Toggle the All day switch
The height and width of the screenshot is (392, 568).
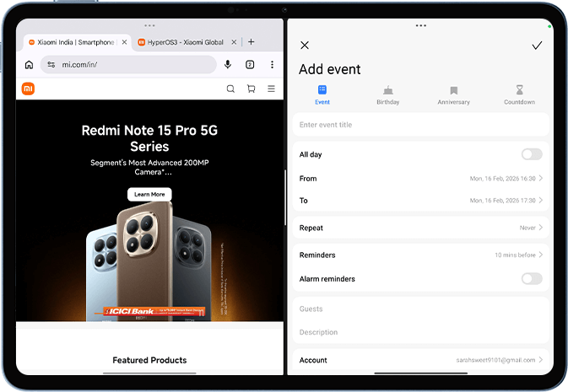[x=531, y=154]
